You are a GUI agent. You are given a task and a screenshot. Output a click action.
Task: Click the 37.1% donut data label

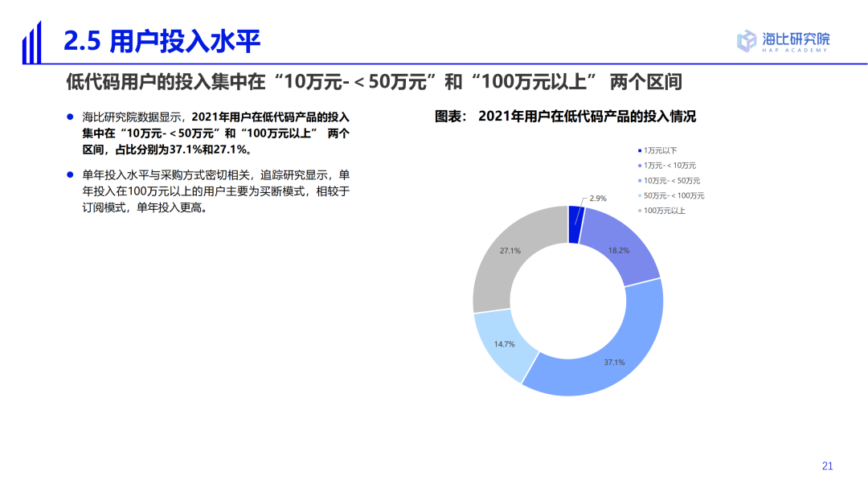(614, 363)
